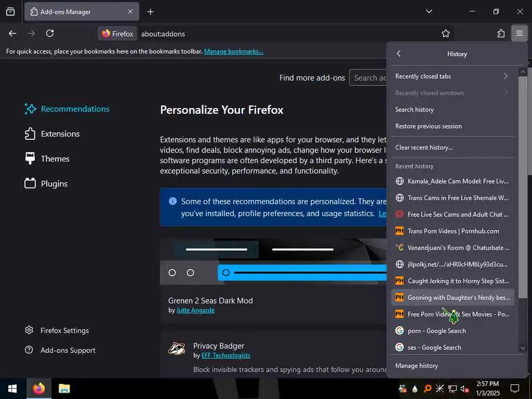Screen dimensions: 532x399
Task: Click the Recommendations sparkle icon
Action: click(30, 109)
